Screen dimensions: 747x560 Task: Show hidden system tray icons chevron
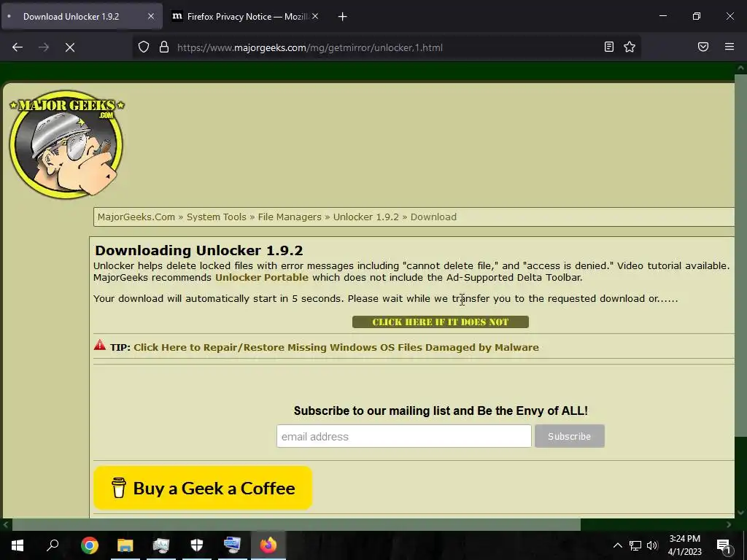coord(617,545)
